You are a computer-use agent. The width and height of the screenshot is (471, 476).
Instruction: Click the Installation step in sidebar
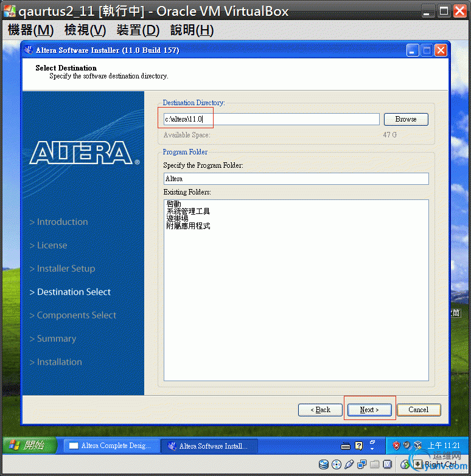click(56, 362)
